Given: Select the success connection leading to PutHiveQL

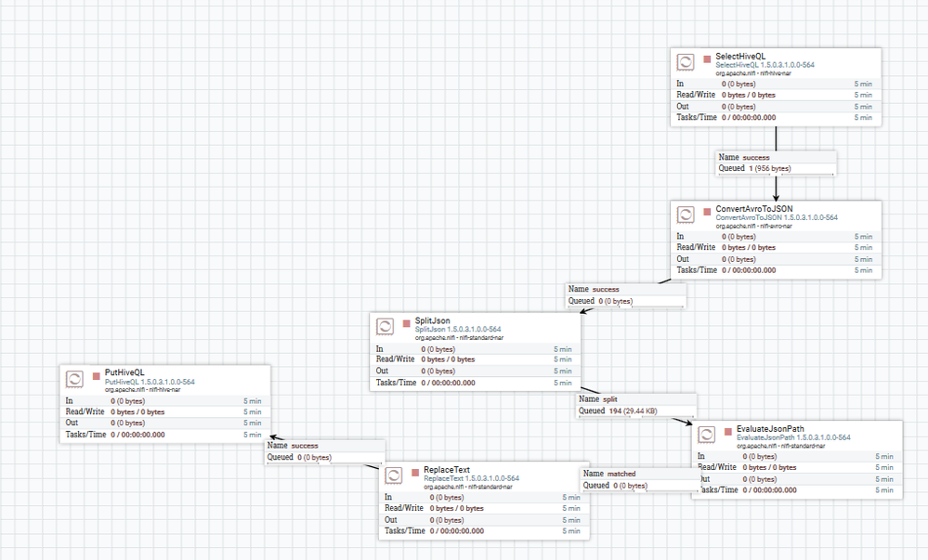Looking at the screenshot, I should (x=324, y=451).
